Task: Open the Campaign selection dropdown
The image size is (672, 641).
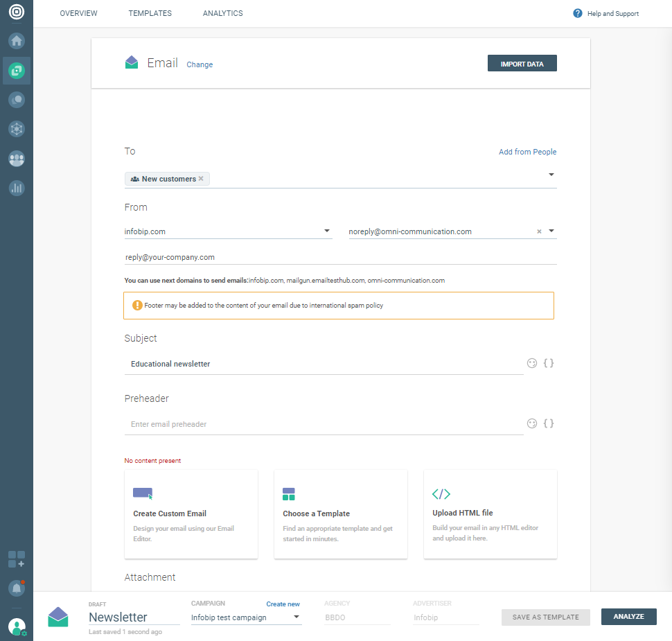Action: 297,617
